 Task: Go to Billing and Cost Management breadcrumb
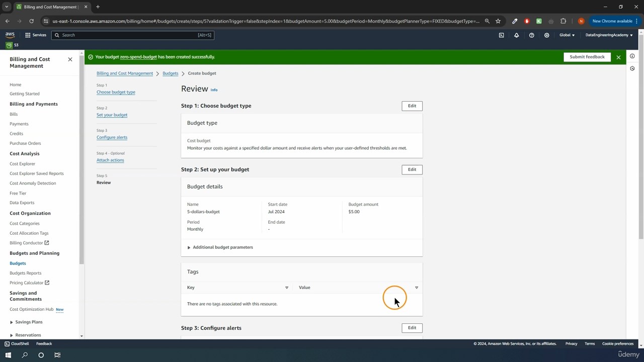point(125,73)
